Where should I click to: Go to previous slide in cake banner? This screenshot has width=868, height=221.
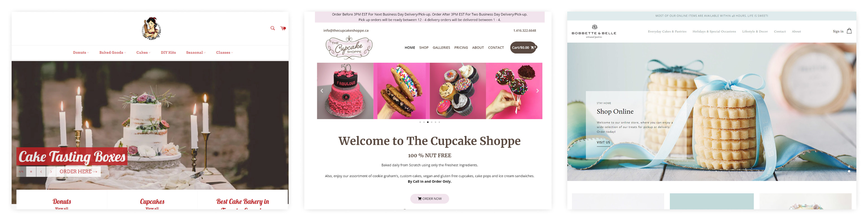coord(41,171)
